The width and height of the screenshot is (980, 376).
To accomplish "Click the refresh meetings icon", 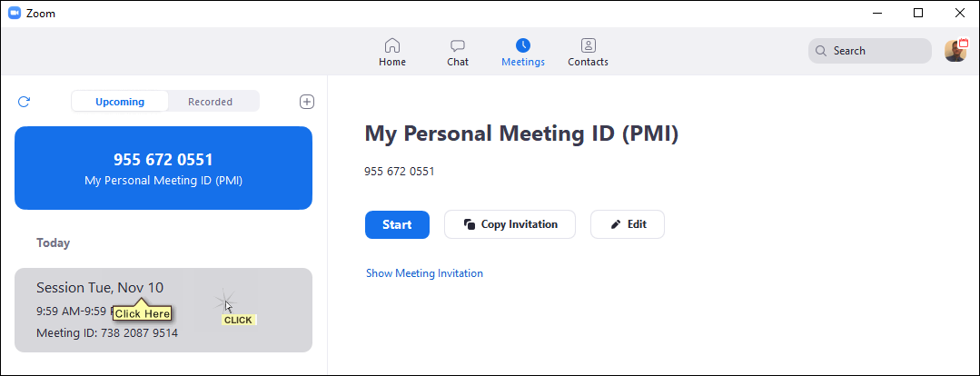I will pyautogui.click(x=24, y=101).
